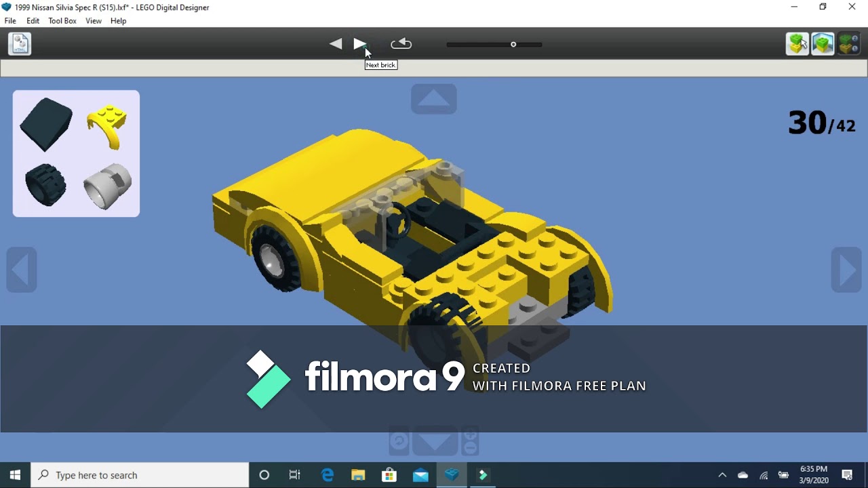Open Microsoft Store from the taskbar
Screen dimensions: 868x488
tap(389, 475)
